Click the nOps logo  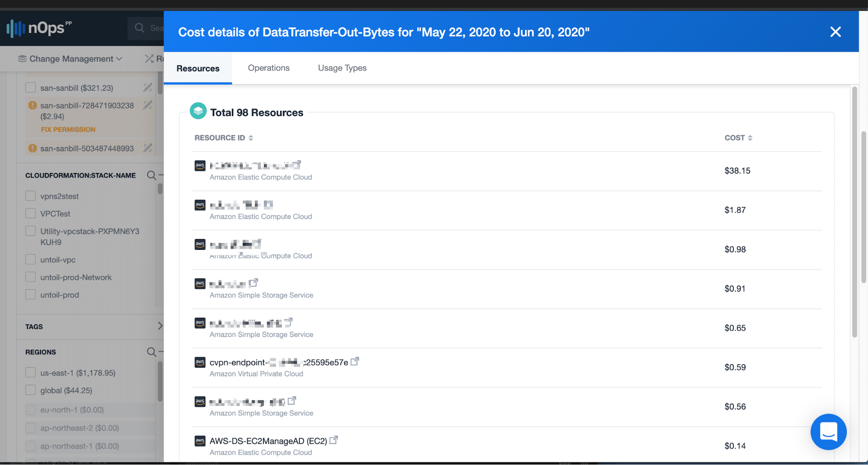[39, 28]
